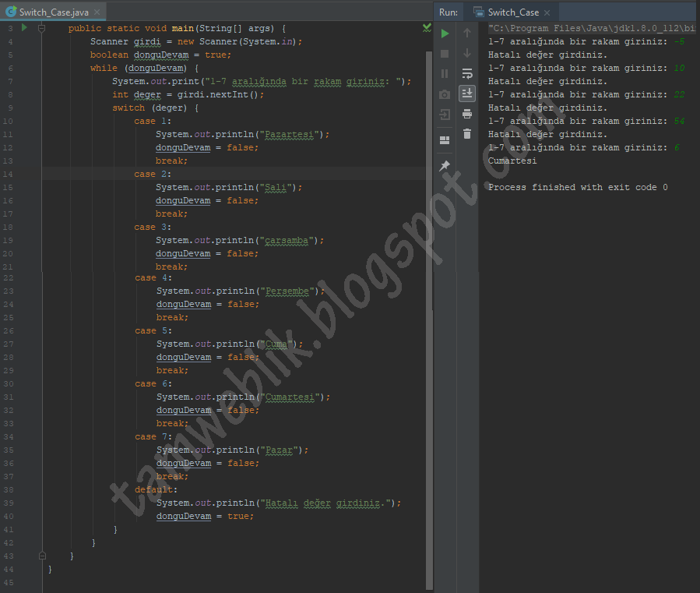This screenshot has height=593, width=700.
Task: Click the Down the Stack Trace arrow
Action: pos(467,53)
